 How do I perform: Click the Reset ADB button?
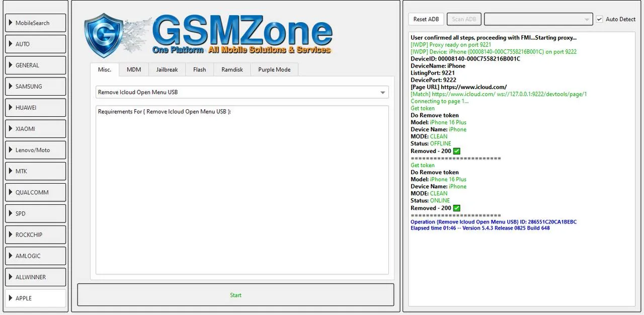[426, 19]
